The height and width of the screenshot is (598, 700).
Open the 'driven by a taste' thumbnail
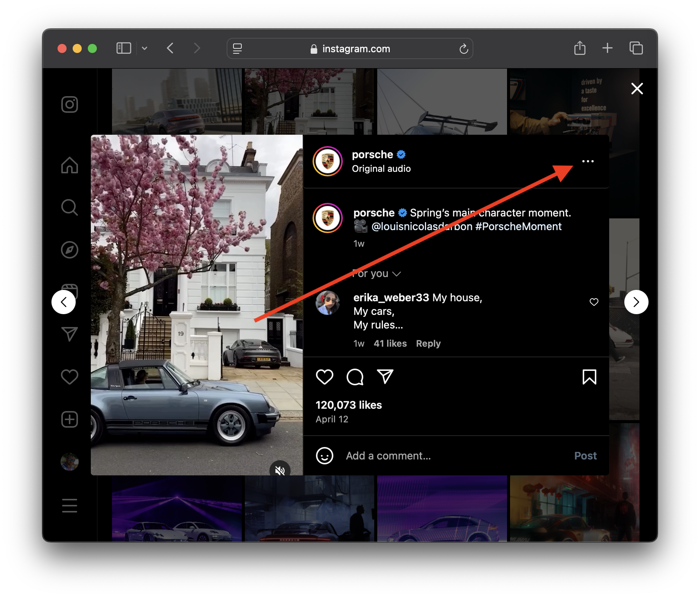[x=574, y=101]
